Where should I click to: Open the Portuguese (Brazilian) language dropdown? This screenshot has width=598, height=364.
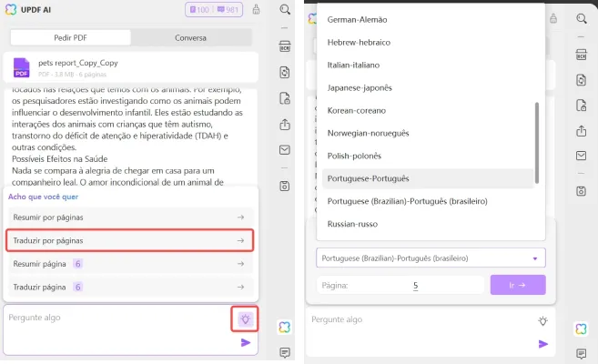point(431,258)
